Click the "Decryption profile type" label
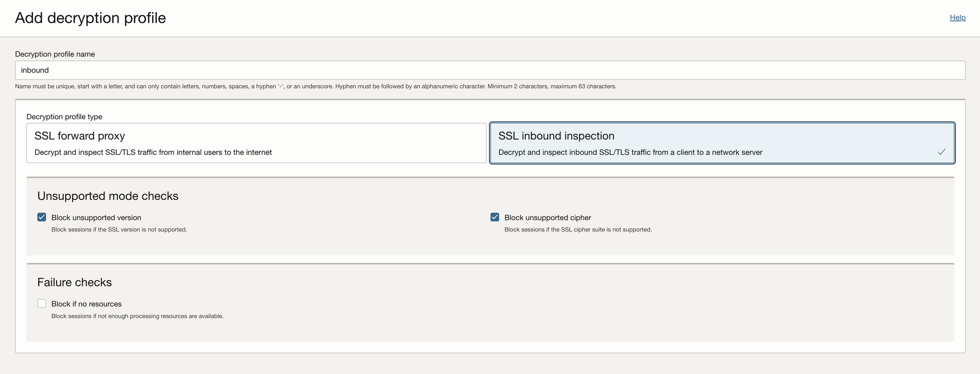The image size is (980, 374). click(x=64, y=116)
